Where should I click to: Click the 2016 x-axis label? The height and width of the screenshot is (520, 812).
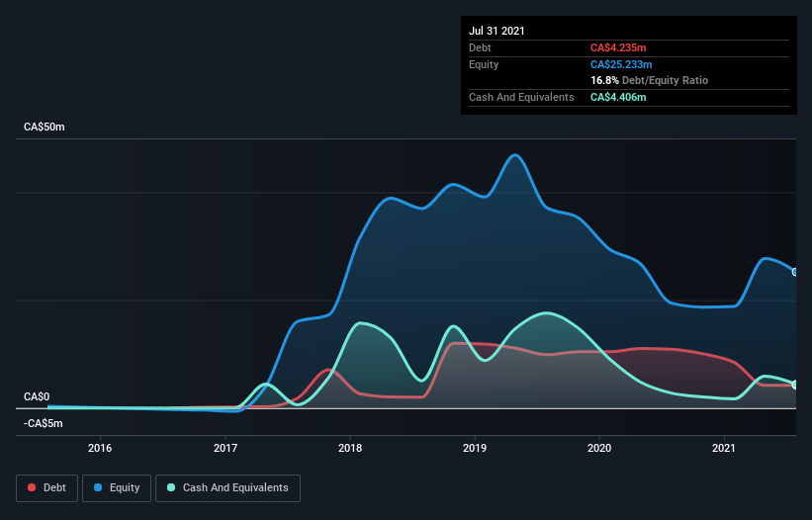pos(100,448)
